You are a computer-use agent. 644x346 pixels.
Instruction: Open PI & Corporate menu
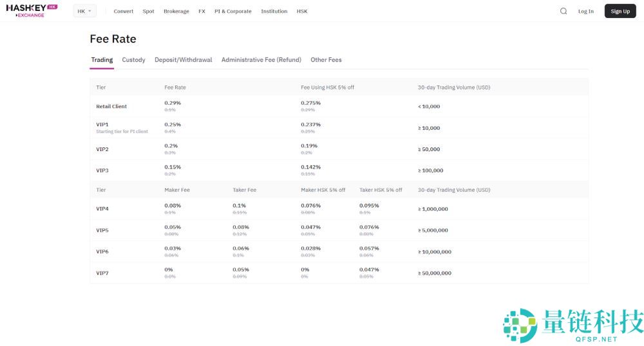click(x=233, y=12)
